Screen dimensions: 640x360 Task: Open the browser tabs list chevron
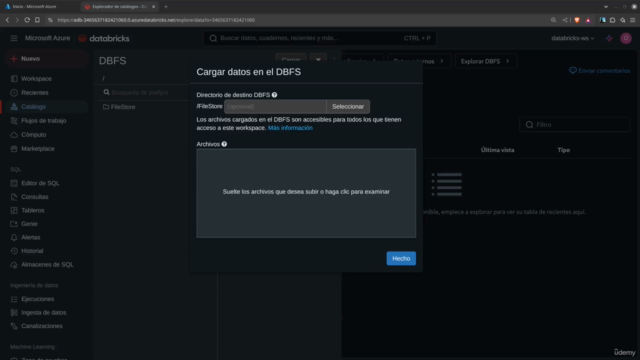[x=606, y=7]
